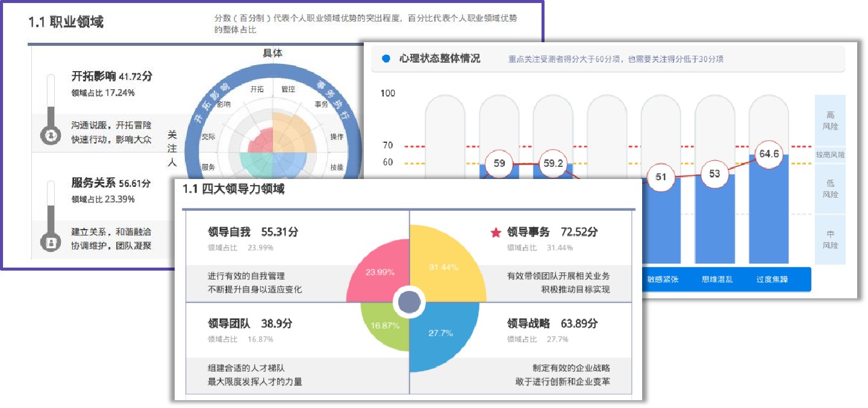This screenshot has width=868, height=408.
Task: Select the 过度焦躁 axis label
Action: tap(772, 280)
